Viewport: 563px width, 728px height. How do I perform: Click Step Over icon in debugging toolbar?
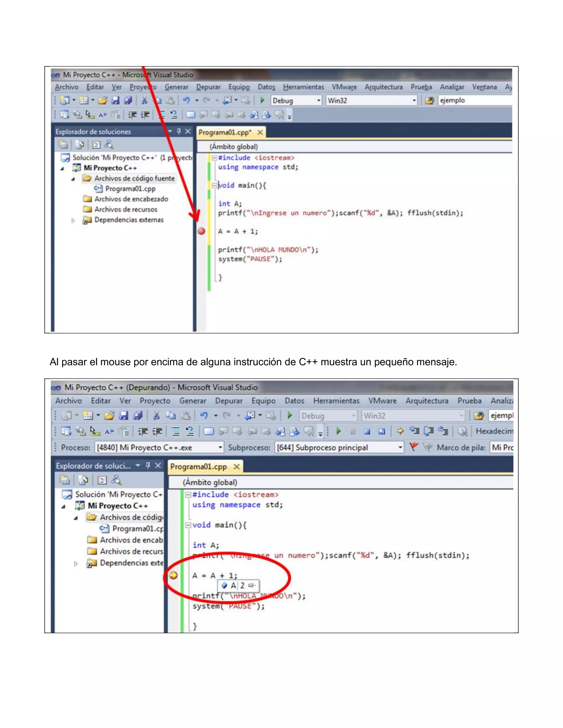pos(429,431)
